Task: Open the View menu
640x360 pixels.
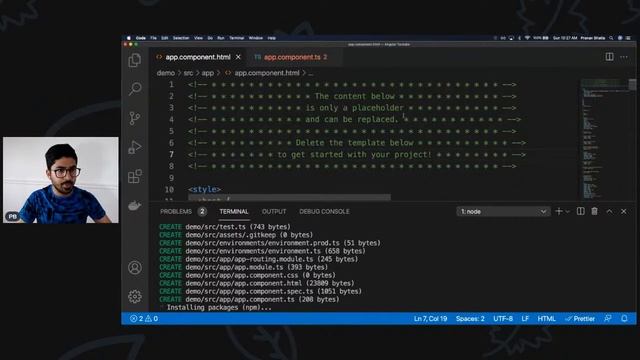Action: 198,38
